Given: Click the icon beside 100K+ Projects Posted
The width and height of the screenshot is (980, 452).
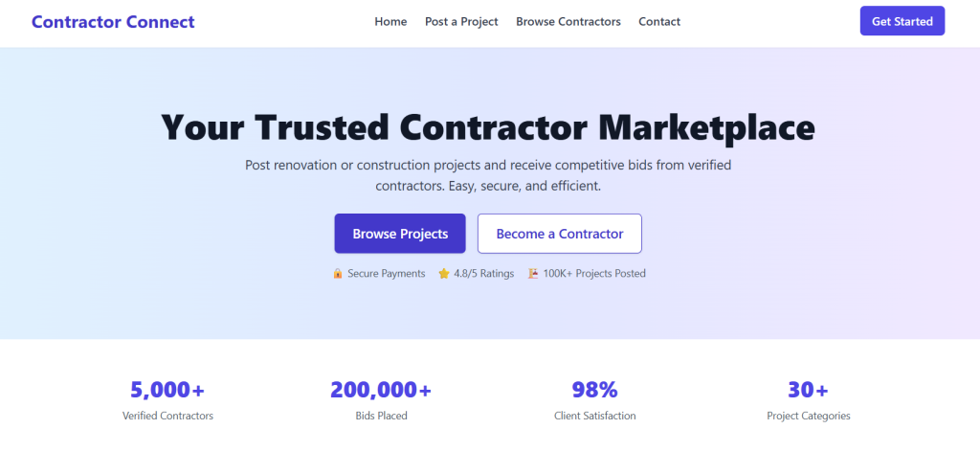Looking at the screenshot, I should 533,273.
